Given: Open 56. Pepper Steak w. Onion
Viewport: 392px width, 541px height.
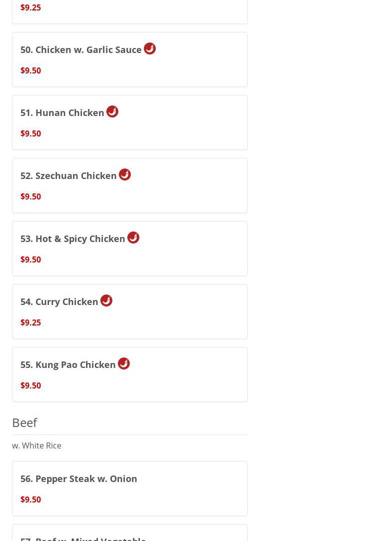Looking at the screenshot, I should pos(79,478).
